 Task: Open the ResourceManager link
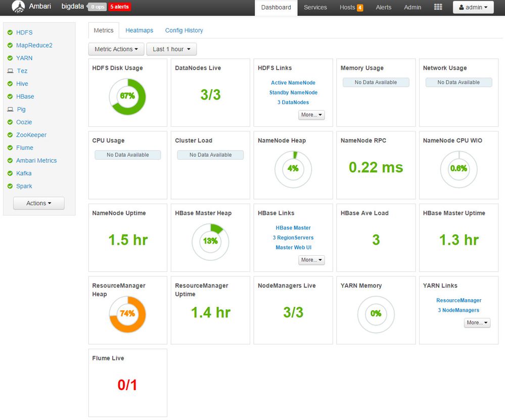458,301
